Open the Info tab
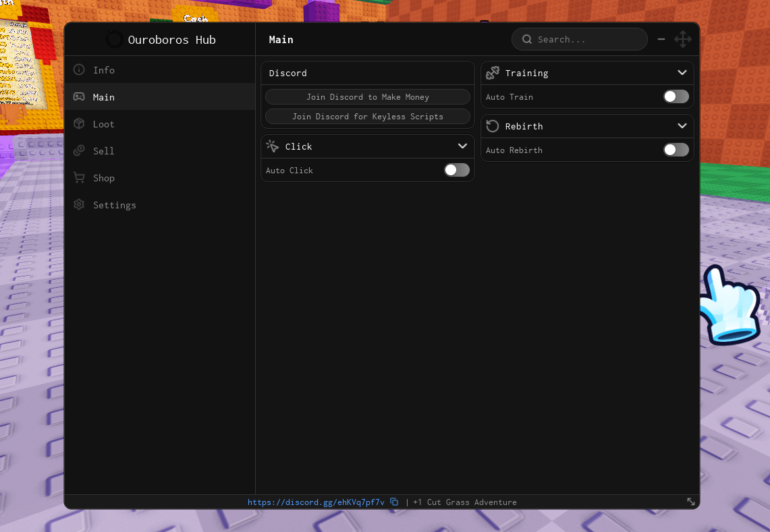The height and width of the screenshot is (532, 770). 160,69
